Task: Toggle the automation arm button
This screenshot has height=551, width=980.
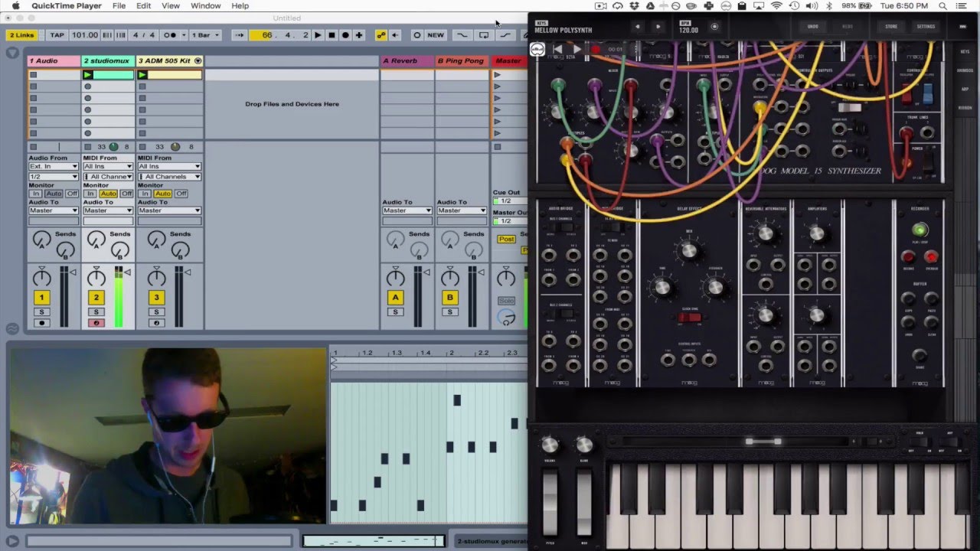Action: [381, 35]
